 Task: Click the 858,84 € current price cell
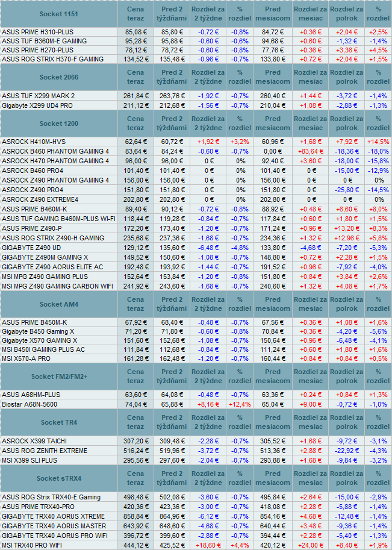135,516
